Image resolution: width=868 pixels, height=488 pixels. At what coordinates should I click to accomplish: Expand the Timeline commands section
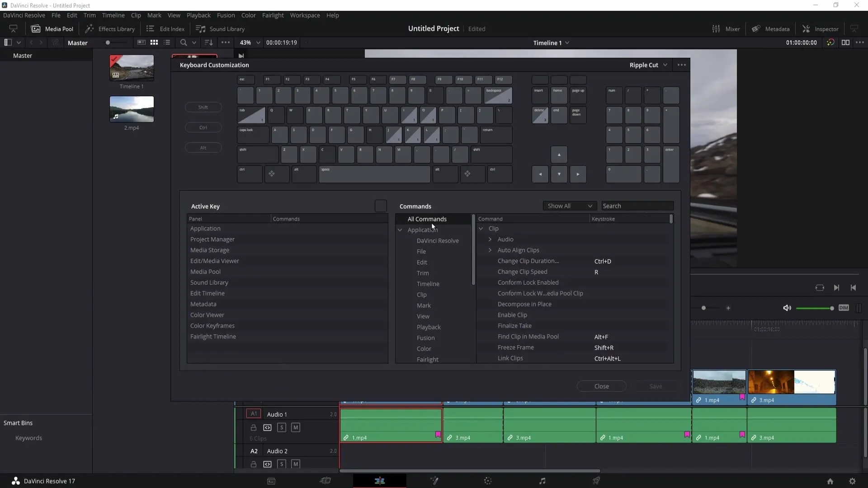pyautogui.click(x=429, y=283)
